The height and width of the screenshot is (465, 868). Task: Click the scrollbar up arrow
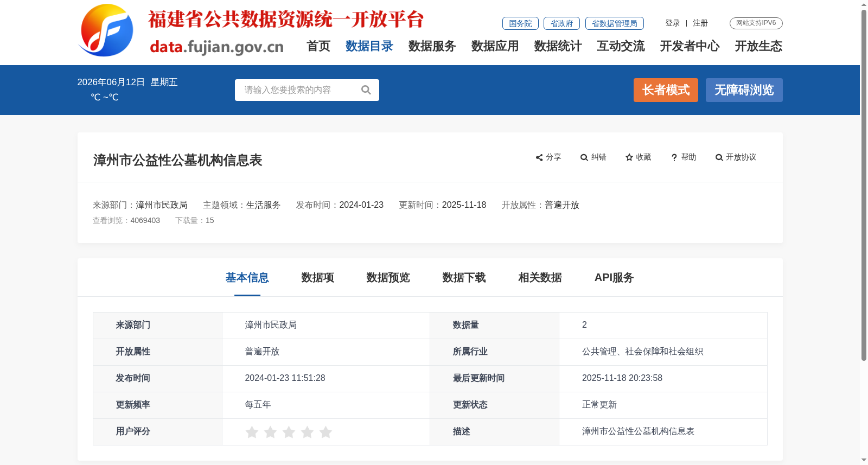[x=864, y=4]
